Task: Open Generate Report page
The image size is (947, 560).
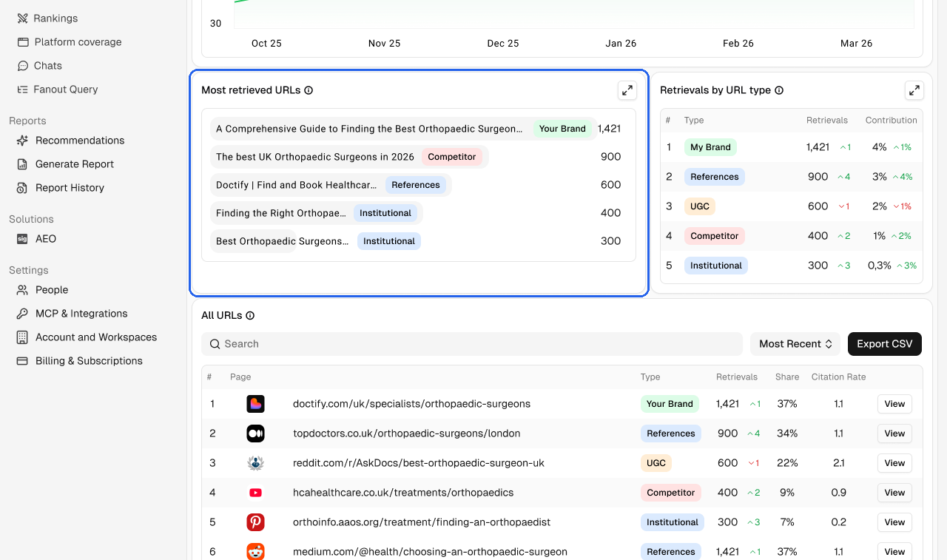Action: (x=66, y=164)
